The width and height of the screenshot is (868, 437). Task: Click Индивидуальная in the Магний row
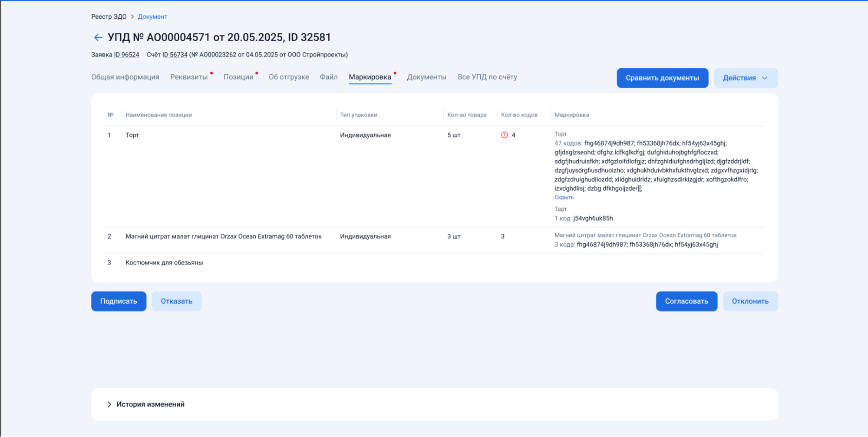point(365,236)
